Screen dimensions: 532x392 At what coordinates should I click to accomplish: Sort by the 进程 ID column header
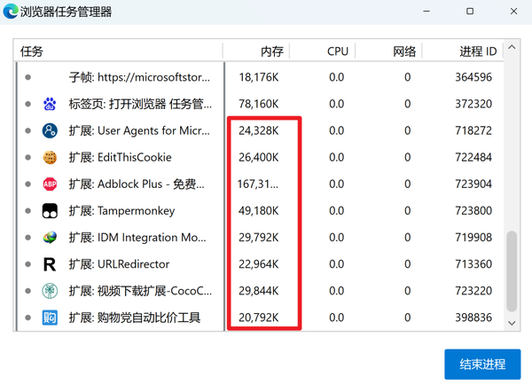click(x=463, y=51)
